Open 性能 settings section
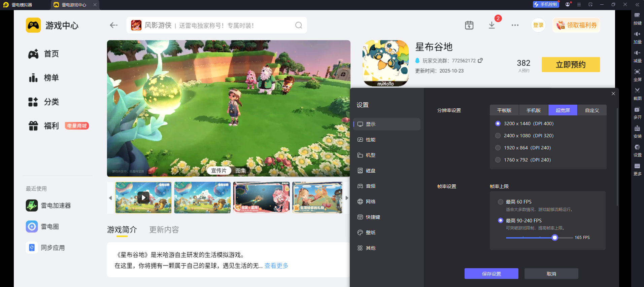The image size is (644, 287). 387,140
